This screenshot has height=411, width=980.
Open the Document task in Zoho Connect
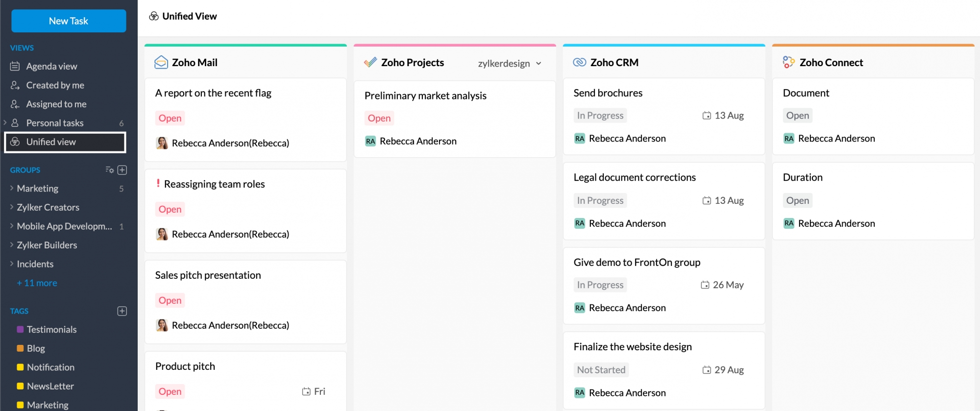pos(873,116)
